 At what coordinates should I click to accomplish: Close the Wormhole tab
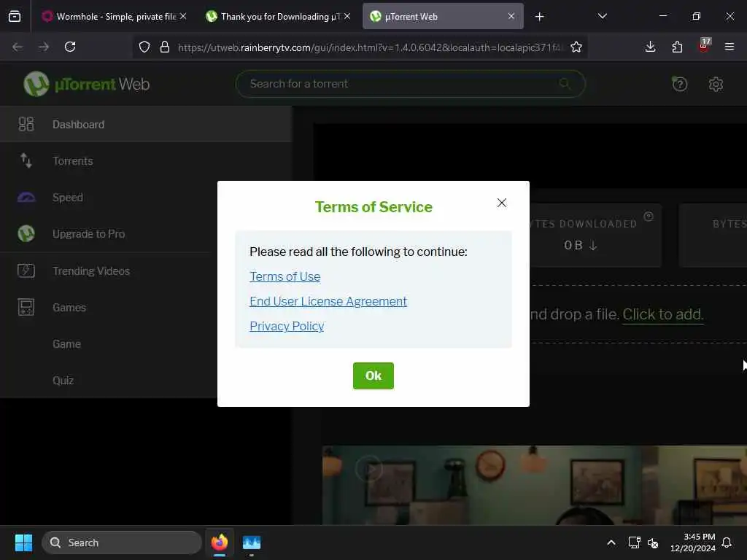[x=183, y=16]
